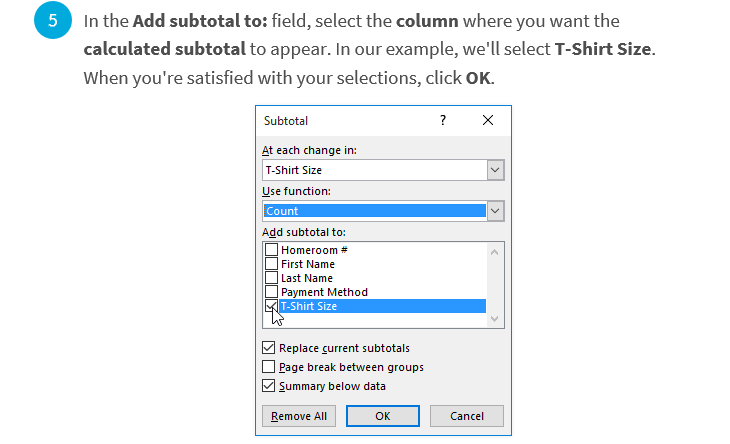Confirm with the OK button
This screenshot has height=444, width=730.
[383, 416]
